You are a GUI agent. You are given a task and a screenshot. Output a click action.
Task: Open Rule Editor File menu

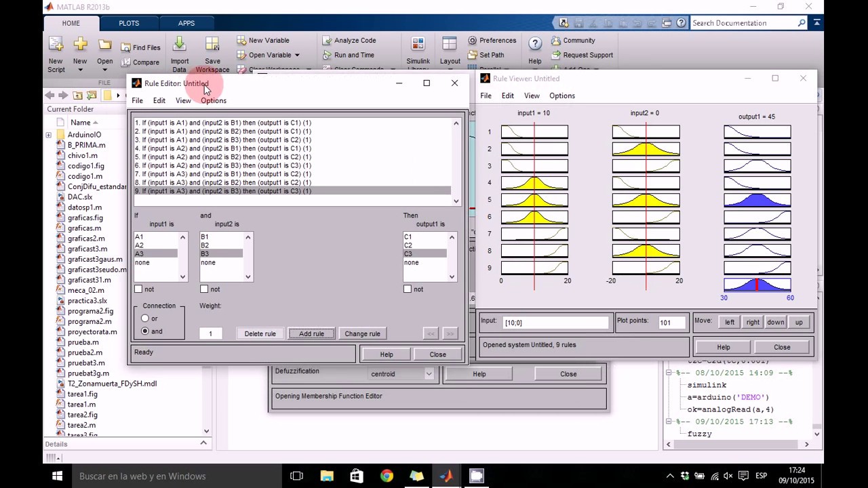137,100
